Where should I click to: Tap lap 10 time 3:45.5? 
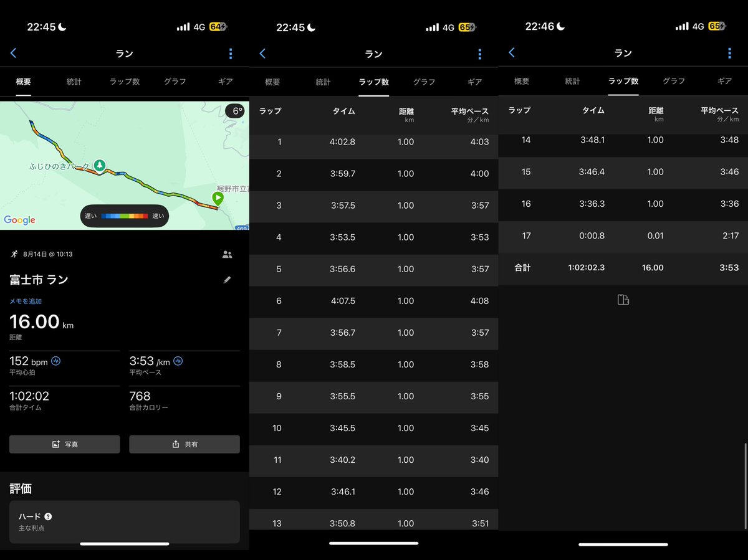pyautogui.click(x=343, y=427)
